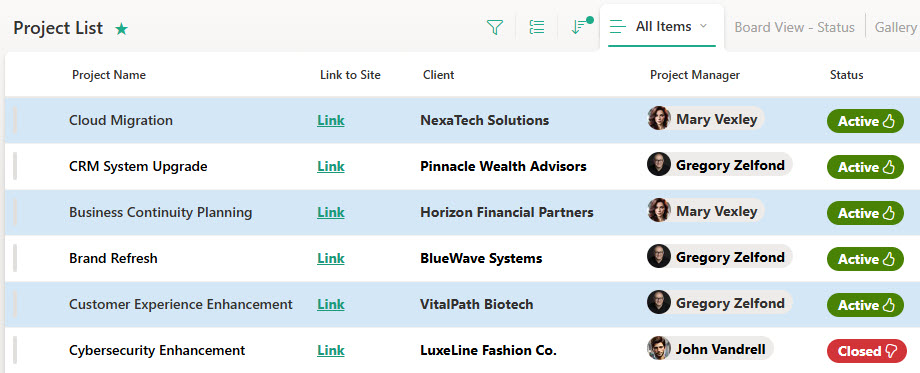Click the Client column header

pyautogui.click(x=438, y=75)
